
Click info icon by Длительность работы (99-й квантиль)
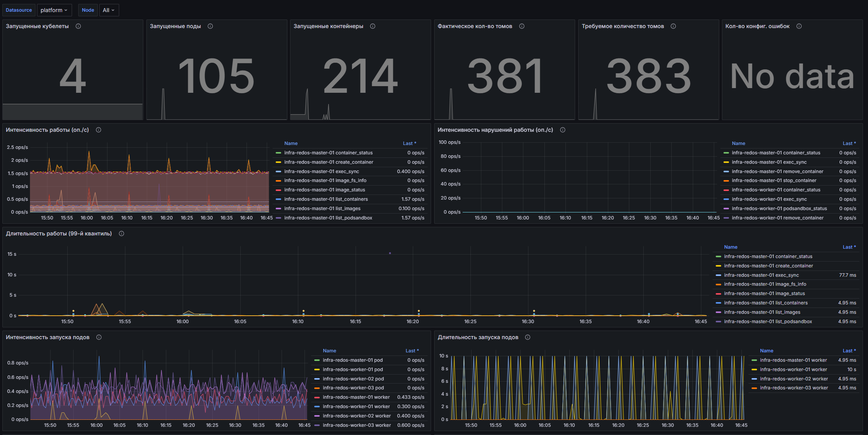(x=121, y=233)
